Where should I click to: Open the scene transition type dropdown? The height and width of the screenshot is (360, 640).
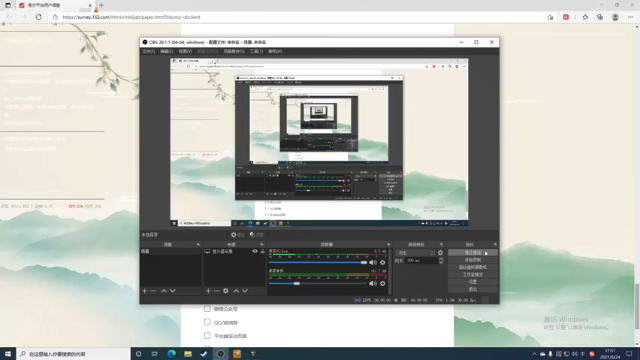tap(416, 253)
